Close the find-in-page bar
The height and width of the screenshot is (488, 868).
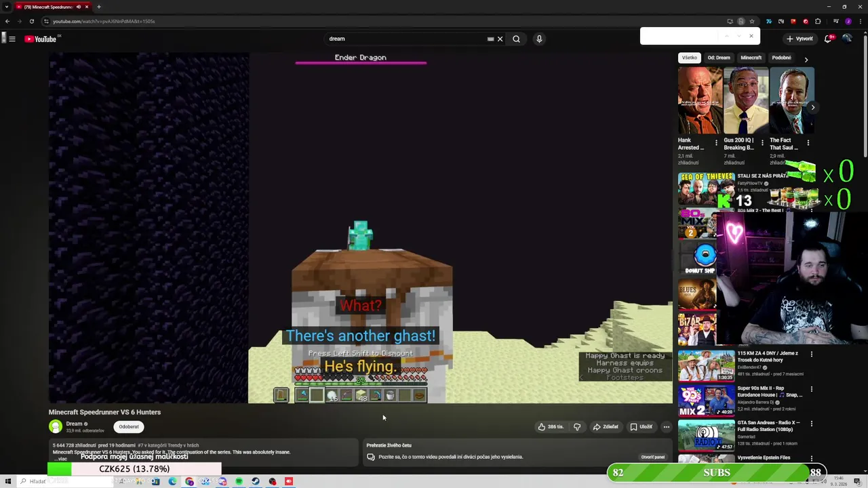[751, 36]
